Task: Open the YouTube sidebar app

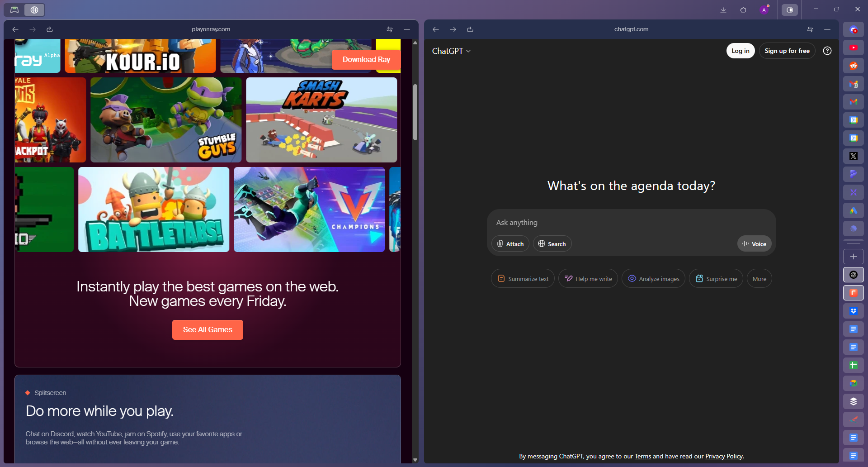Action: [x=854, y=48]
